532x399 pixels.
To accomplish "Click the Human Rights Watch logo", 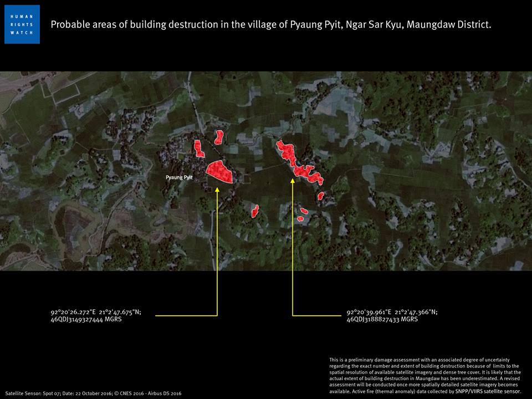I will click(22, 24).
